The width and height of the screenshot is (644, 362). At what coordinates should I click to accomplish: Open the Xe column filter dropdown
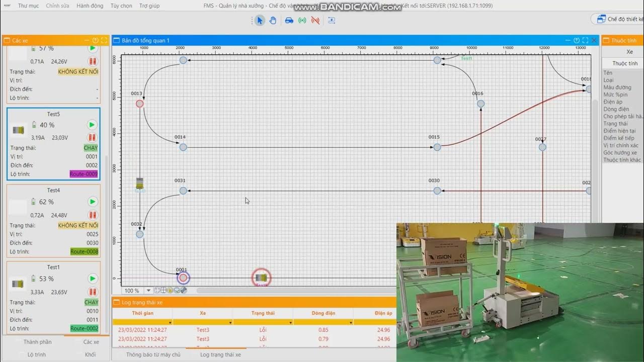coord(230,322)
